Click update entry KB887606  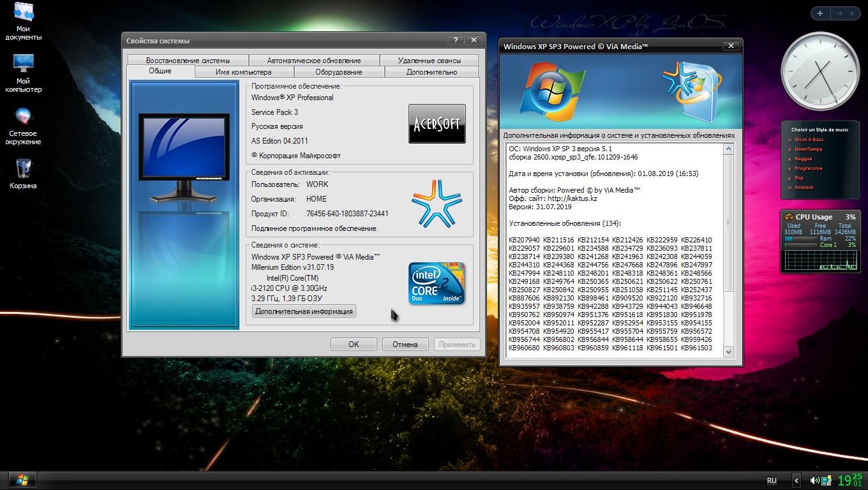(x=524, y=298)
